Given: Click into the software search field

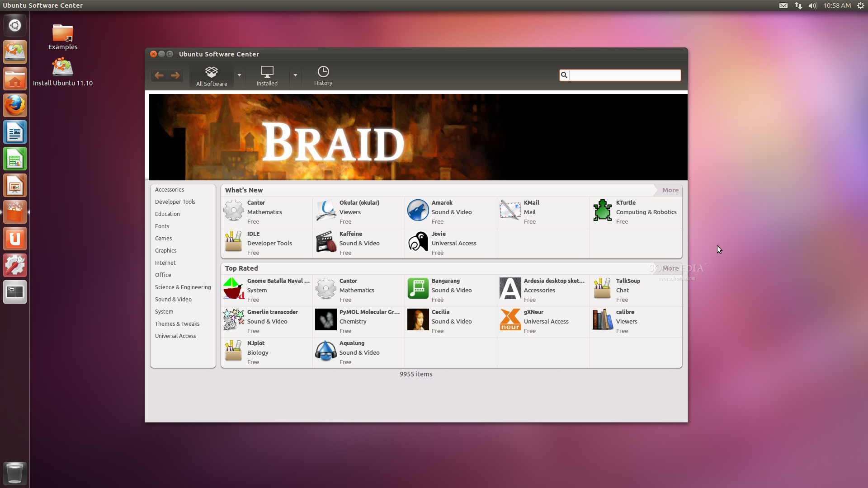Looking at the screenshot, I should [x=620, y=75].
